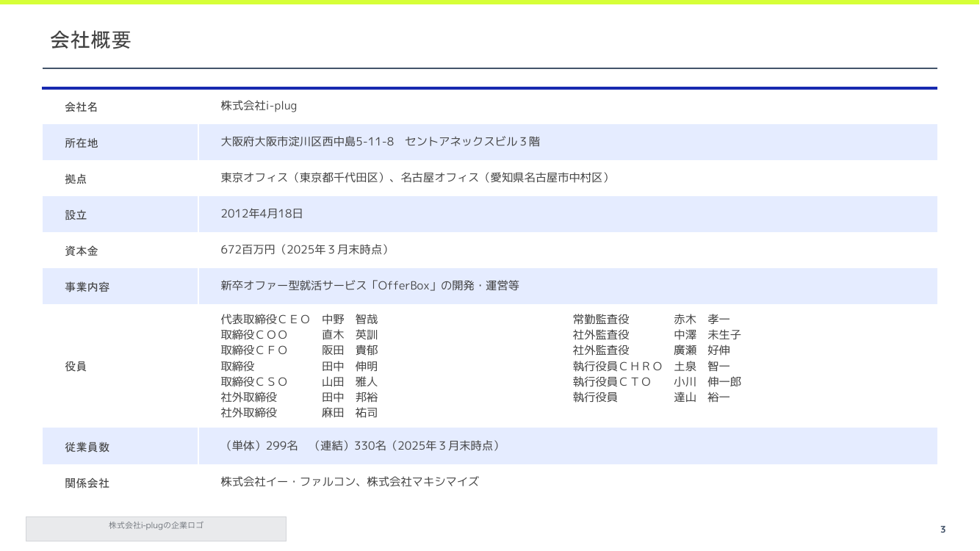Click the row label "従業員数"
The height and width of the screenshot is (551, 980).
tap(87, 447)
